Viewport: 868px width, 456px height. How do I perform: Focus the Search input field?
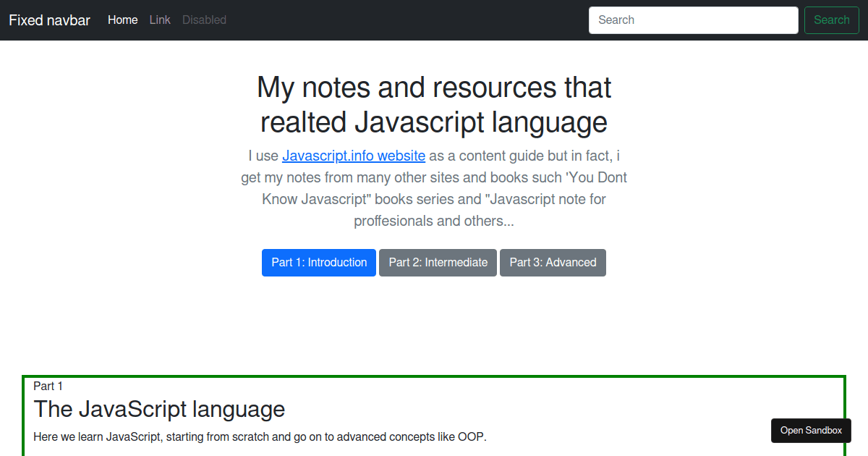pos(693,20)
